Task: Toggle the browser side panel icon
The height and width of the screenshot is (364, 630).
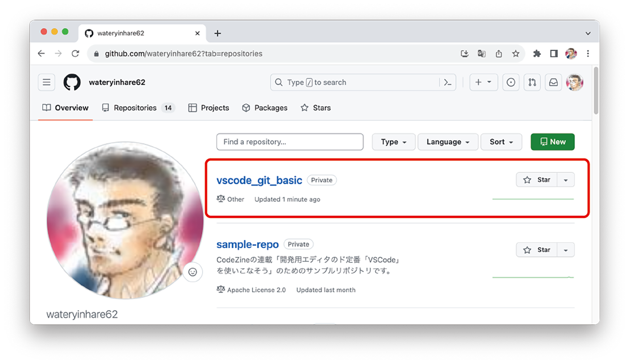Action: 554,54
